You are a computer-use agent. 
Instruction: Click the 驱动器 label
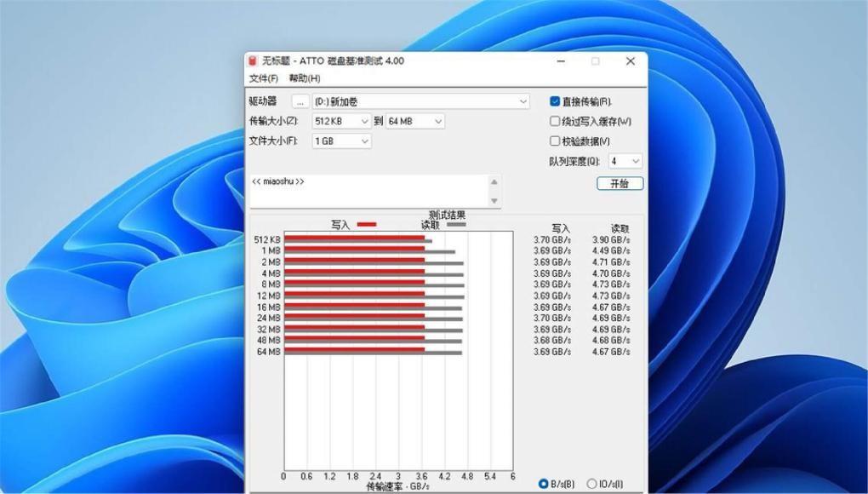pyautogui.click(x=262, y=101)
